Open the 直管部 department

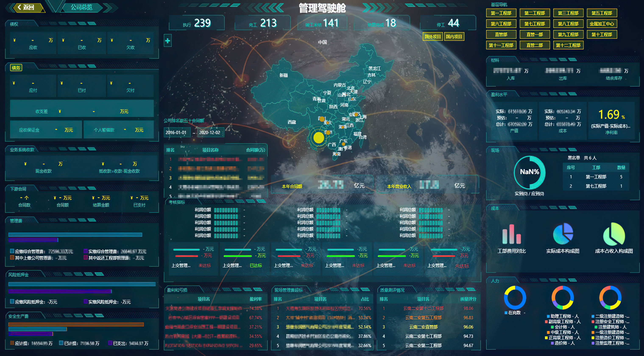point(501,35)
